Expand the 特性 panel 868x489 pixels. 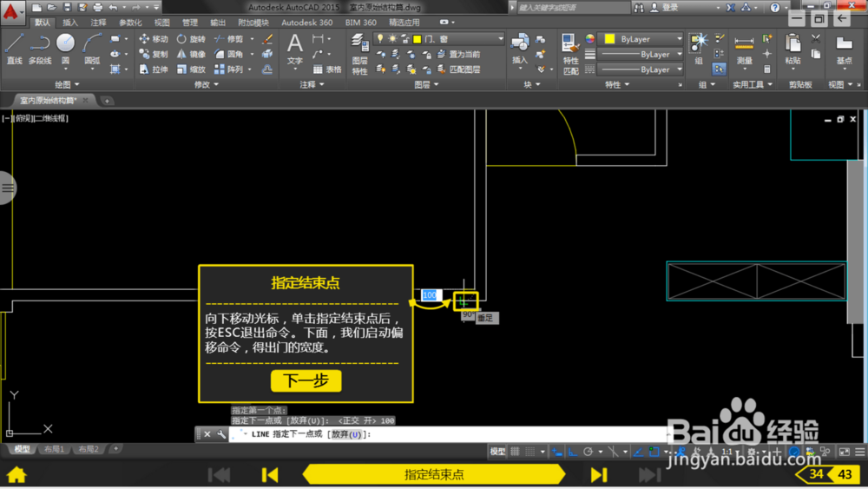[x=616, y=84]
